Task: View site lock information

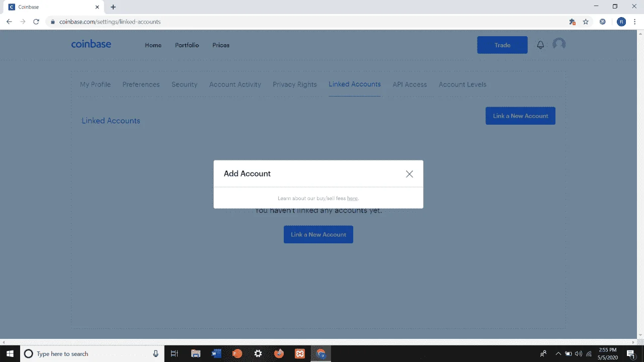Action: coord(52,22)
